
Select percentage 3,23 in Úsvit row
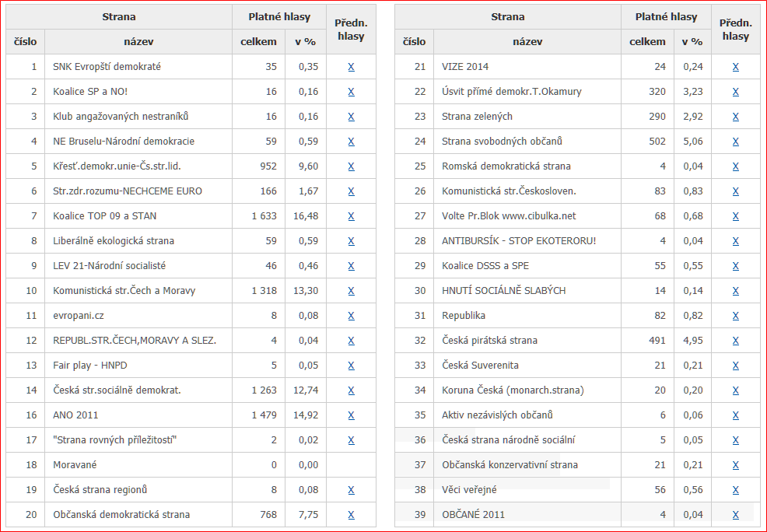click(692, 92)
